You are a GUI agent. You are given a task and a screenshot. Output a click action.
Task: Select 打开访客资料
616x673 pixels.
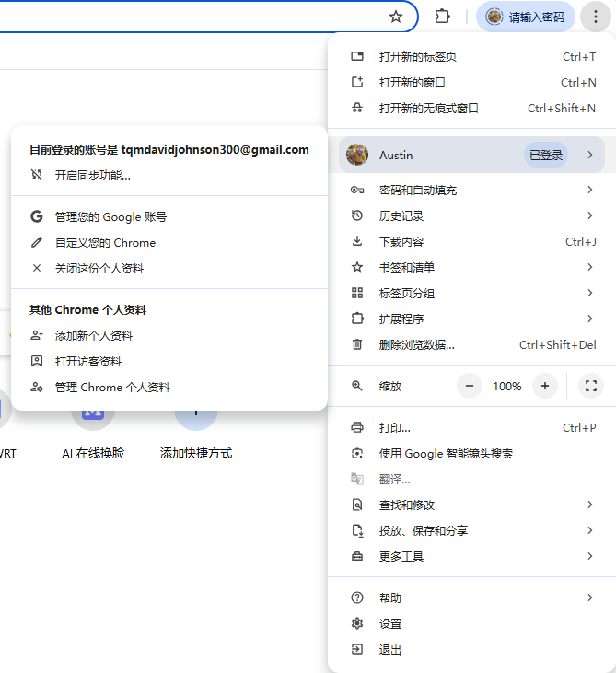(x=169, y=362)
